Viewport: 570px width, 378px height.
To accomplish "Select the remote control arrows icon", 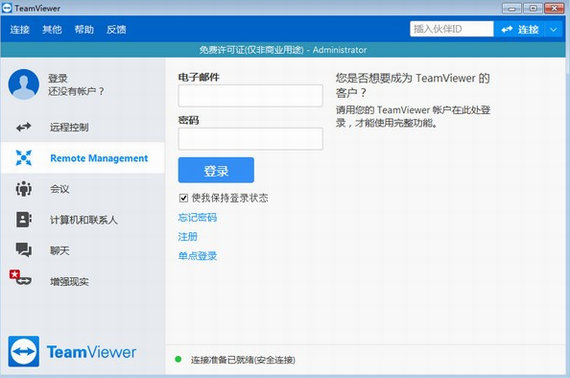I will [24, 127].
